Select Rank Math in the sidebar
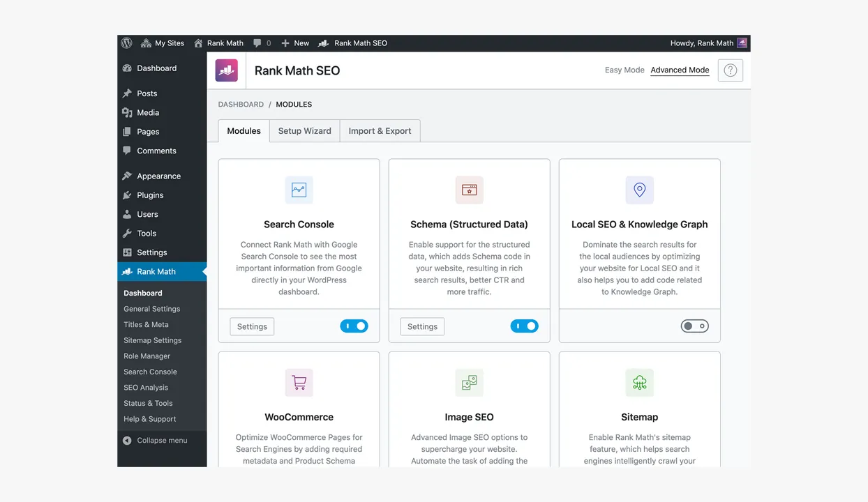Viewport: 868px width, 502px height. pos(162,272)
